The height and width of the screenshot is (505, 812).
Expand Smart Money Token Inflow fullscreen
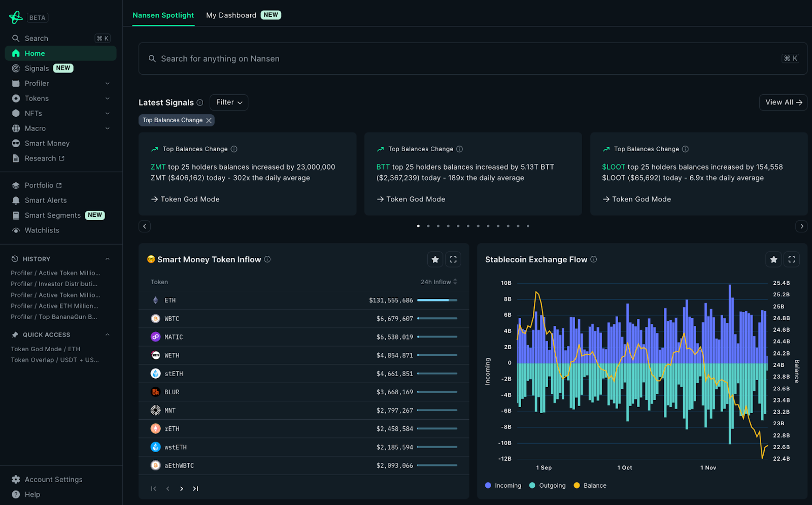click(453, 259)
